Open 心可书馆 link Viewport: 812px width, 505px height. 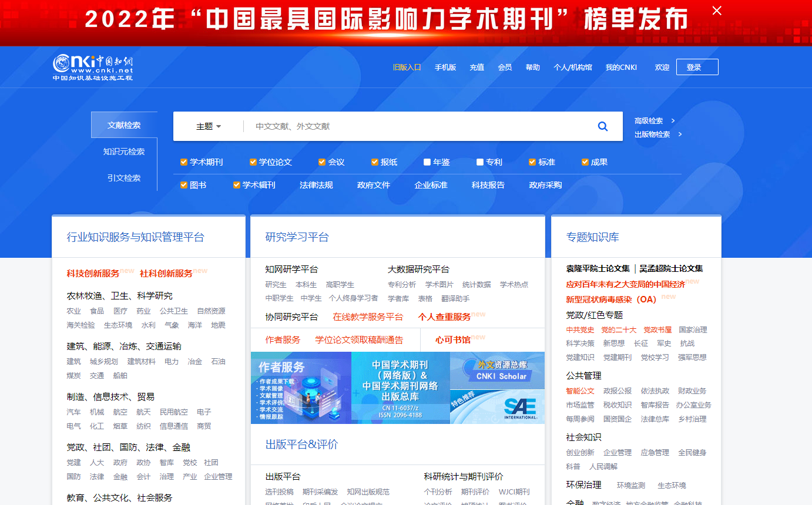click(453, 340)
